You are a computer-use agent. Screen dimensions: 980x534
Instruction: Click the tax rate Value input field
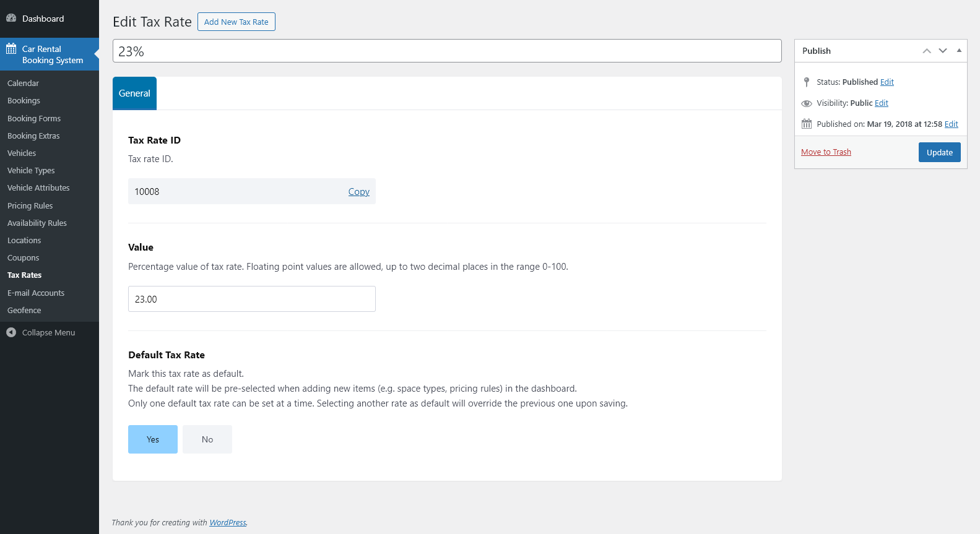click(251, 299)
